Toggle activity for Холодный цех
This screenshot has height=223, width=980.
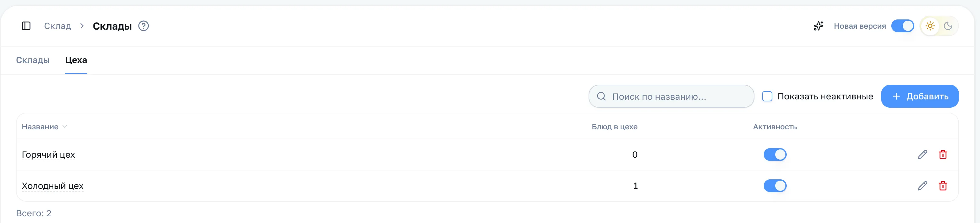775,186
